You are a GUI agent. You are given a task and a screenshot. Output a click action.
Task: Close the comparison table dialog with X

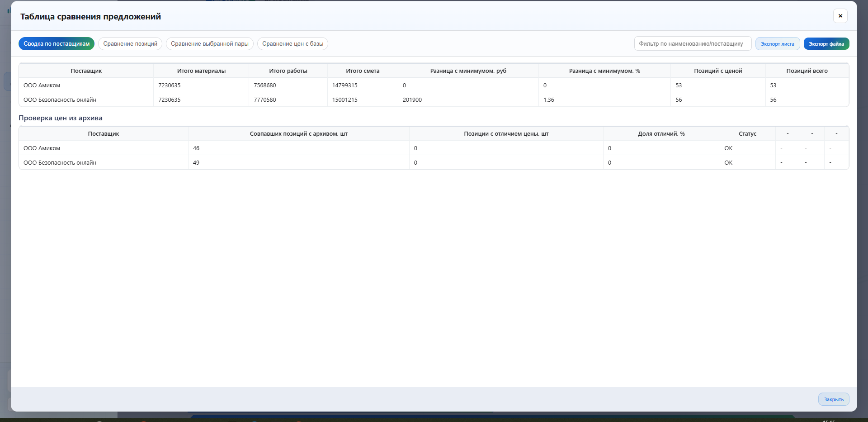(840, 16)
